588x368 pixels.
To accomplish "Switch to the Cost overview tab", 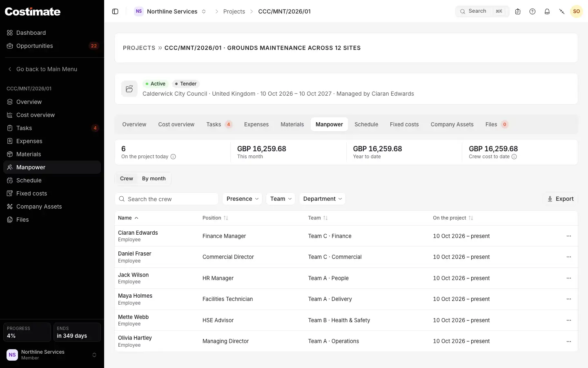I will click(176, 124).
